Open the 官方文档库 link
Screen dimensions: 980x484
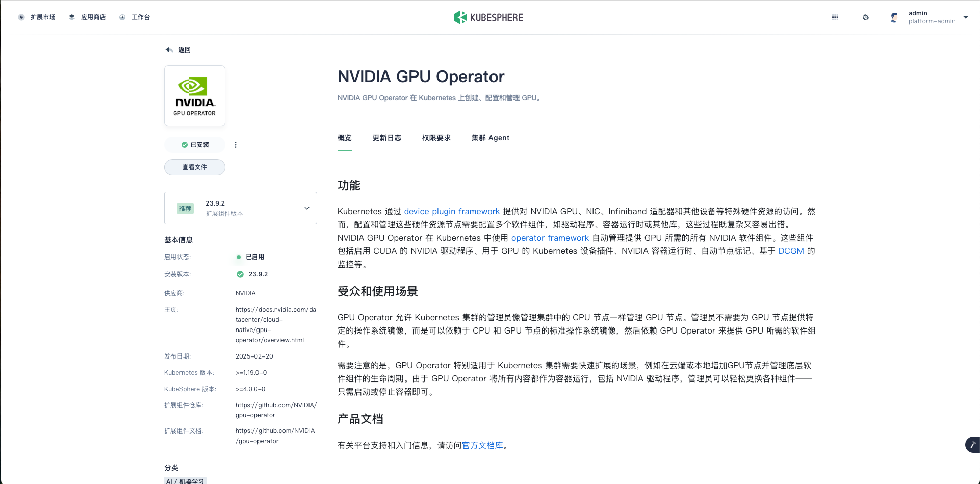[483, 445]
